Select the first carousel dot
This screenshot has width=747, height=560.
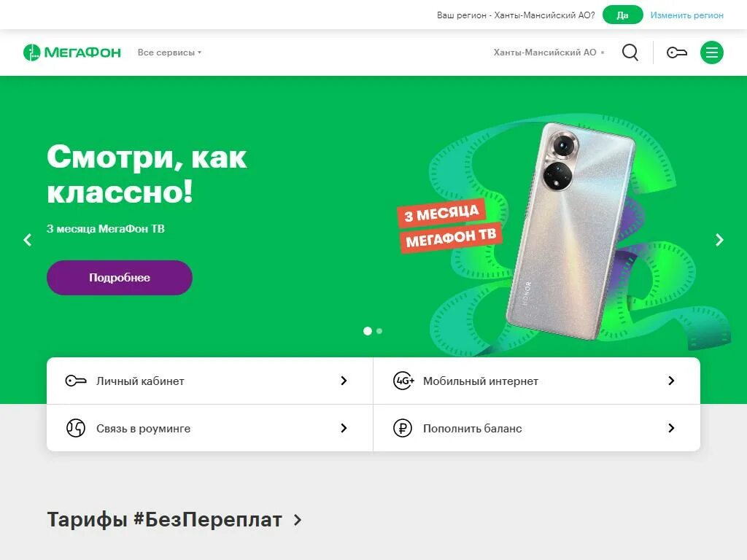tap(368, 331)
